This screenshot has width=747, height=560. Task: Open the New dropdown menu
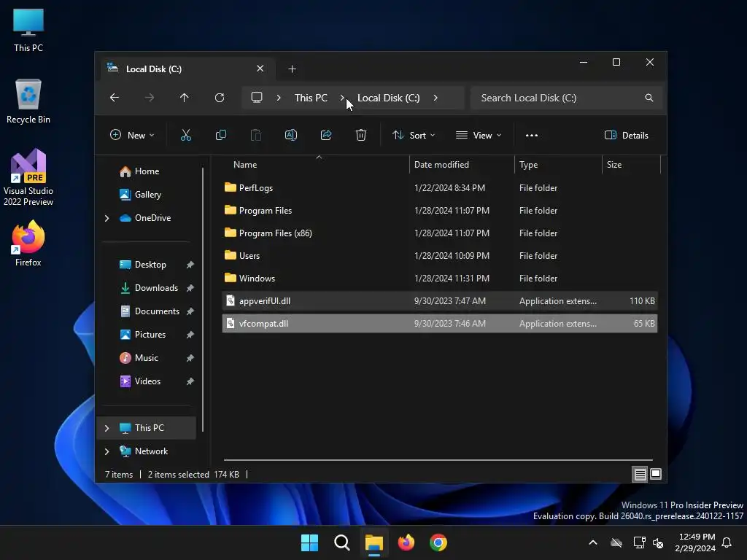pos(132,135)
